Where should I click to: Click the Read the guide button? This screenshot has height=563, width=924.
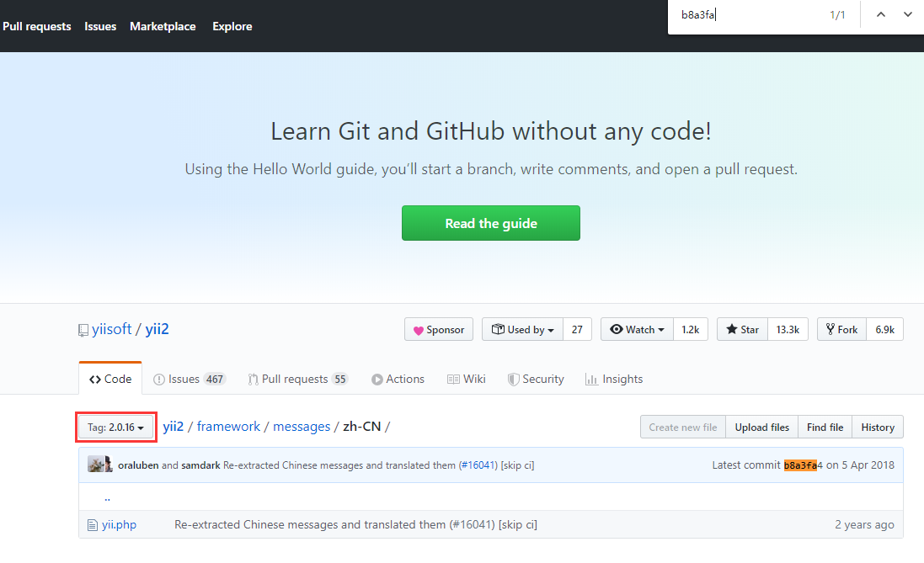[x=491, y=223]
